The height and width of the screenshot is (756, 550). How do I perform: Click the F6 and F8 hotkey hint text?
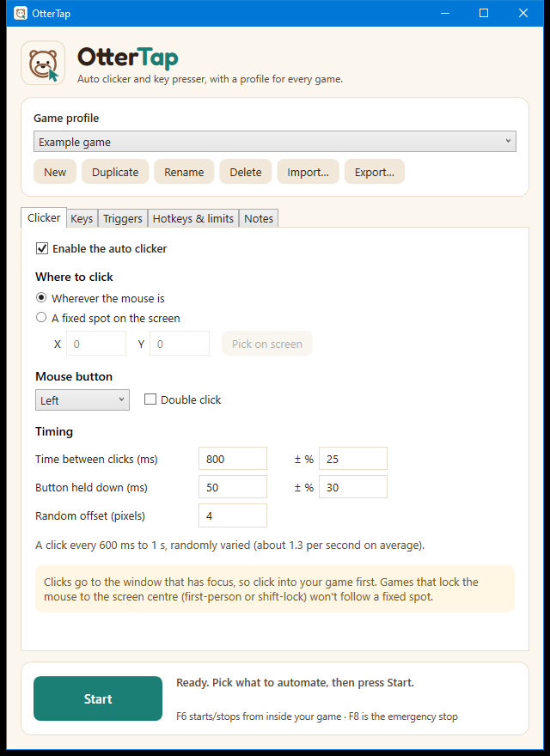(x=317, y=716)
